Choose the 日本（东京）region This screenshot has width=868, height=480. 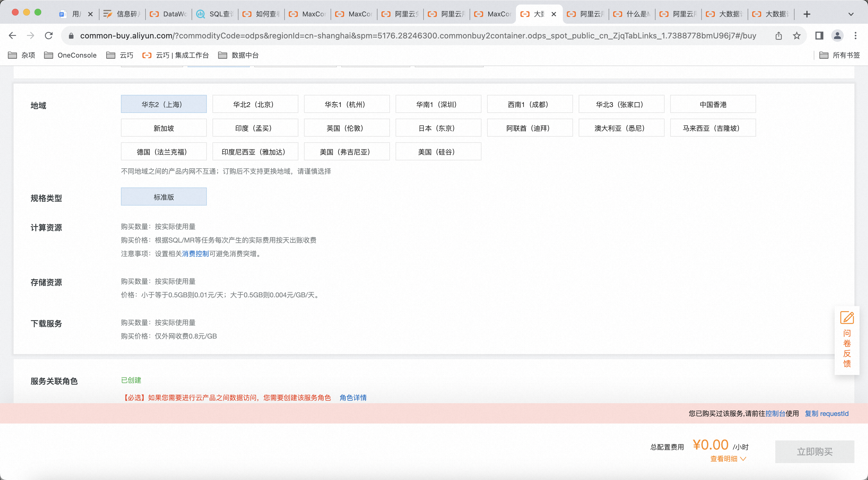(x=439, y=128)
